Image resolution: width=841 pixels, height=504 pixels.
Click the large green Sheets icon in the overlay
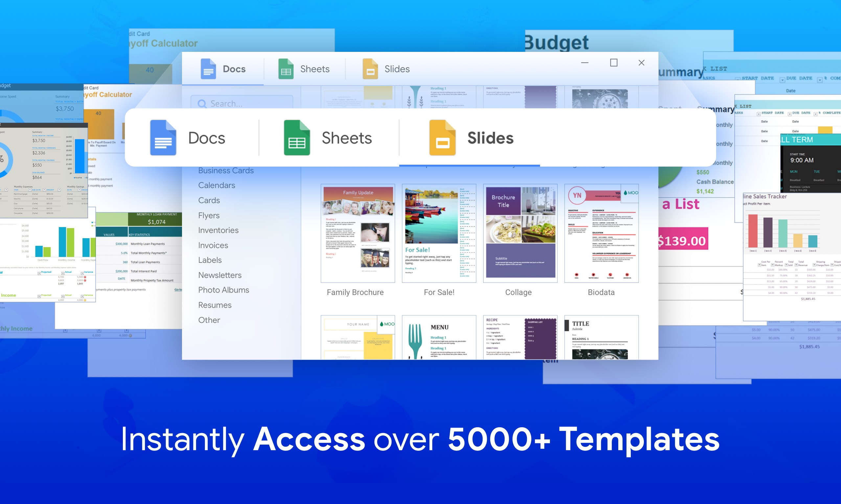297,138
